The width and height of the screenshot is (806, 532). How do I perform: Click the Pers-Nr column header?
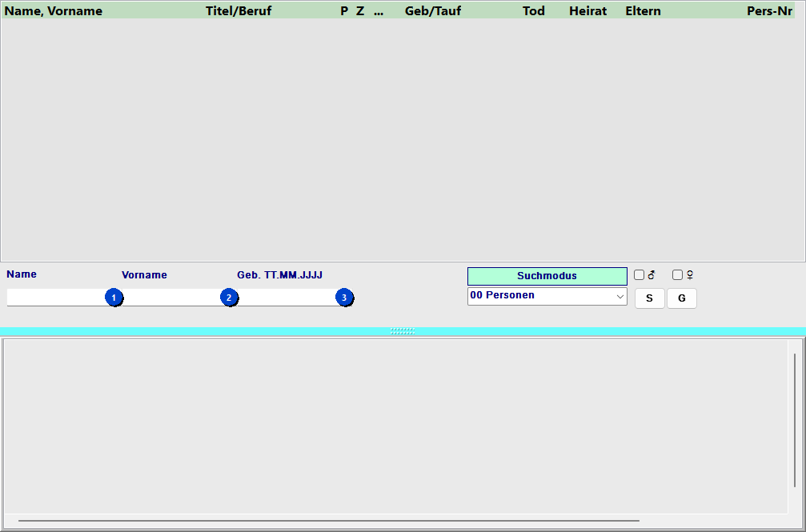(769, 11)
